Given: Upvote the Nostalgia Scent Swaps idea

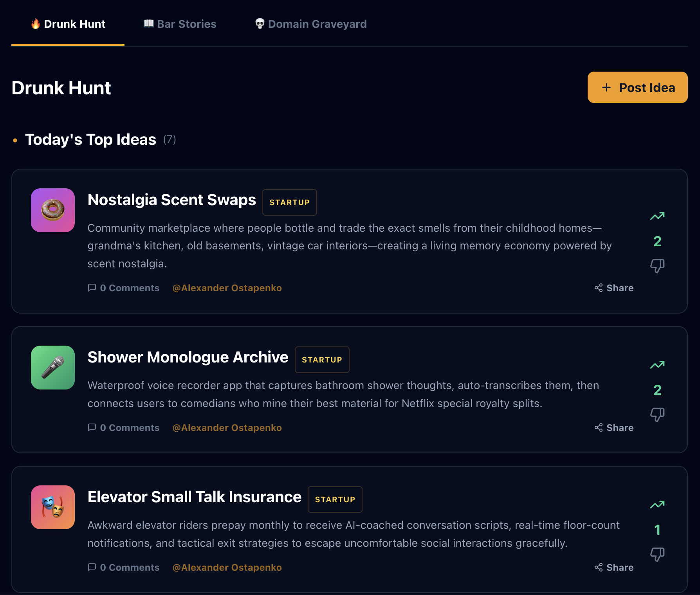Looking at the screenshot, I should click(658, 216).
